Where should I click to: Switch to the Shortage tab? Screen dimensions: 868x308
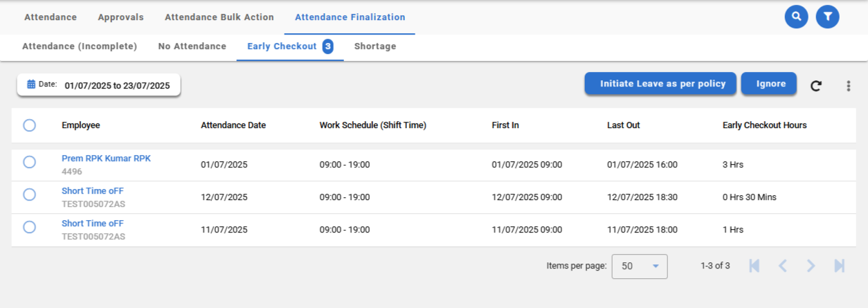coord(375,46)
